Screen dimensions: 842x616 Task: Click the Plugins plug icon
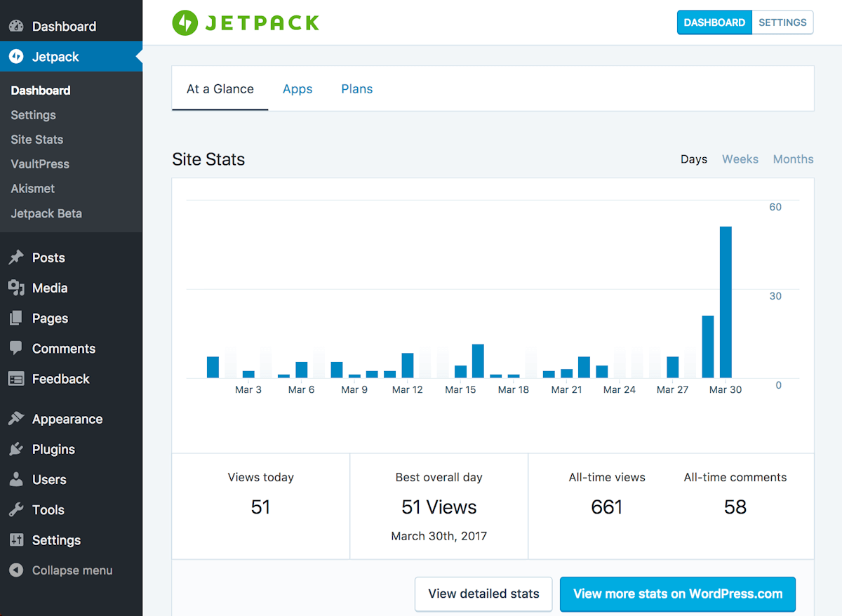[x=16, y=449]
